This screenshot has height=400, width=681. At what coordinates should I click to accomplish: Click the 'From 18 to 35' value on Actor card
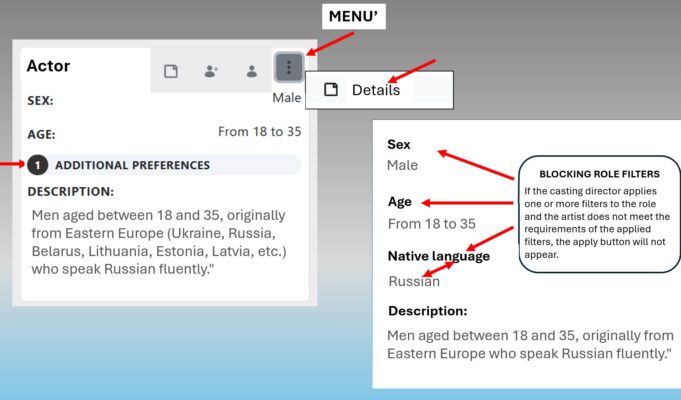point(259,131)
